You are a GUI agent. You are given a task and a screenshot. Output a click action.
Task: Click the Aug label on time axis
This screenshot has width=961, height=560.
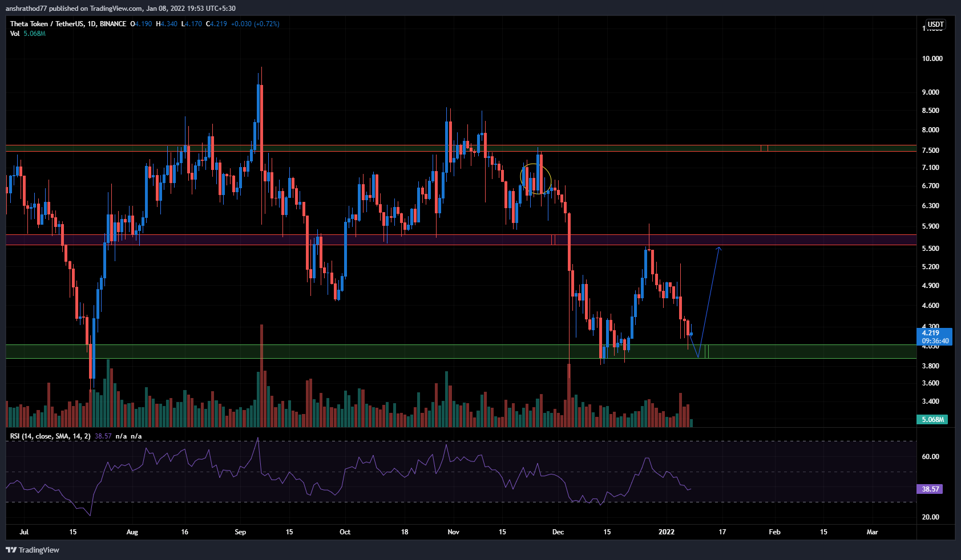point(132,532)
